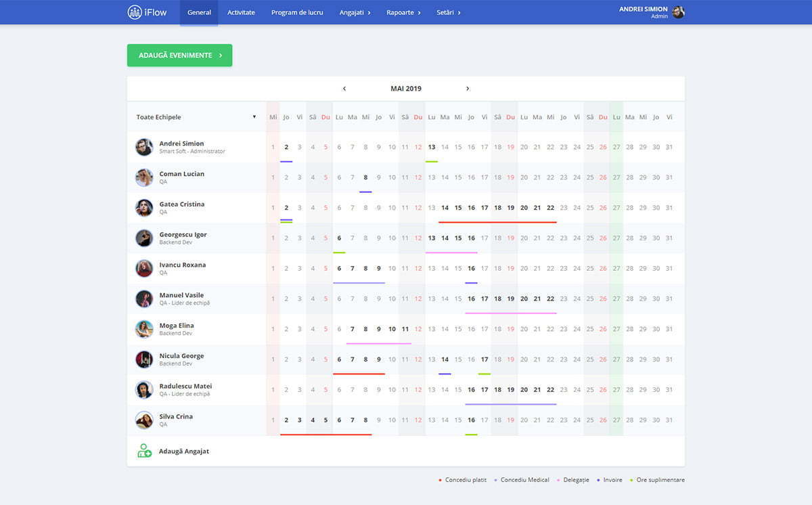Switch to the Activitate tab
This screenshot has height=505, width=812.
(x=241, y=12)
